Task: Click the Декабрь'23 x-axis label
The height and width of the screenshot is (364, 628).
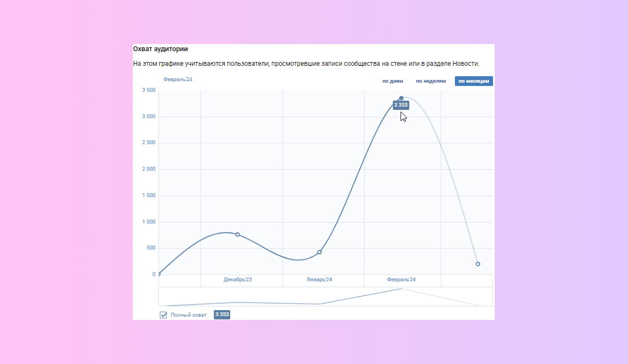Action: pyautogui.click(x=238, y=280)
